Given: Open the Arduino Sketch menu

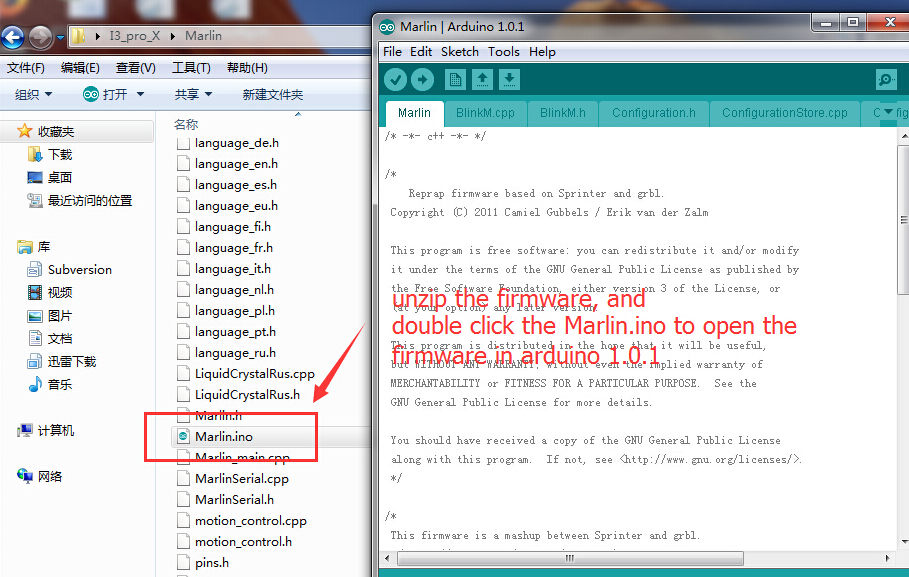Looking at the screenshot, I should (x=460, y=52).
